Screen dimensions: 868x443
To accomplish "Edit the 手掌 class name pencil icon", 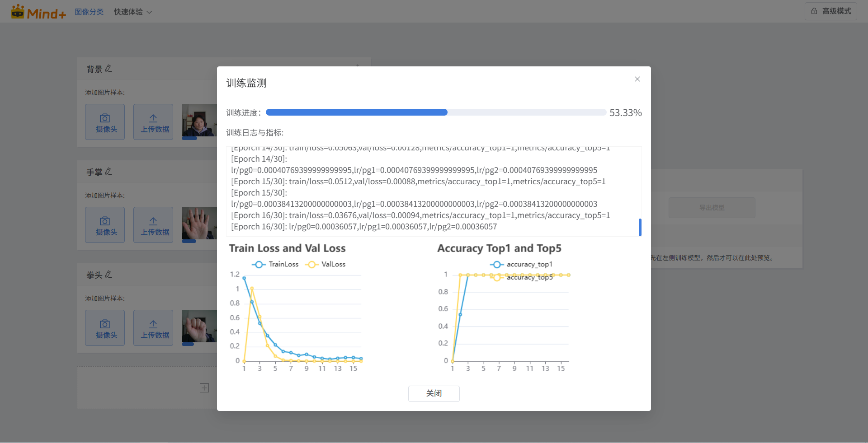I will point(108,172).
